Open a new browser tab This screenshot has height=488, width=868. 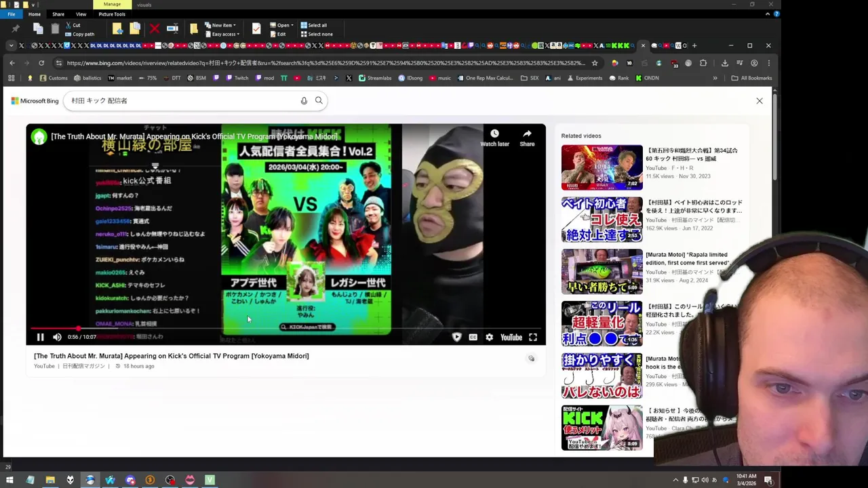694,45
